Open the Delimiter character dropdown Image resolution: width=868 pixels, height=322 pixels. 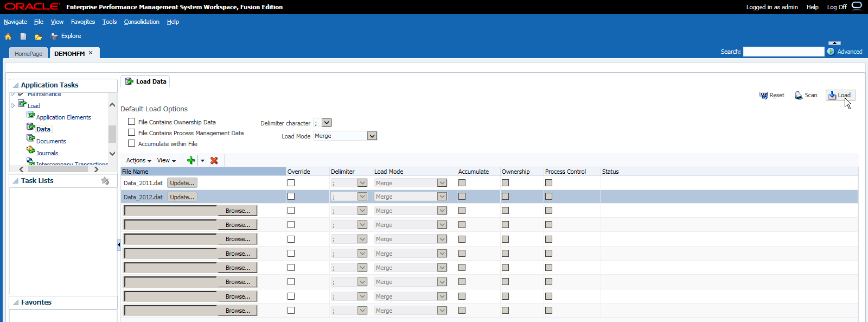tap(322, 123)
